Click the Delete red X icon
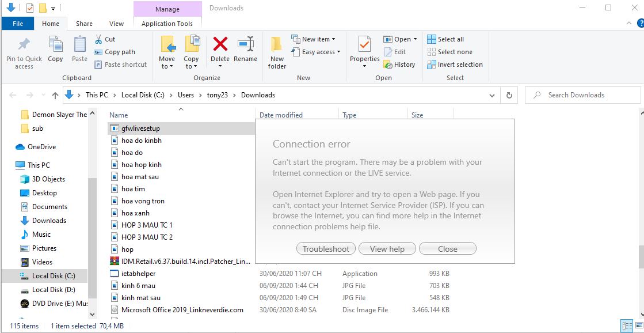This screenshot has width=644, height=333. (x=220, y=45)
